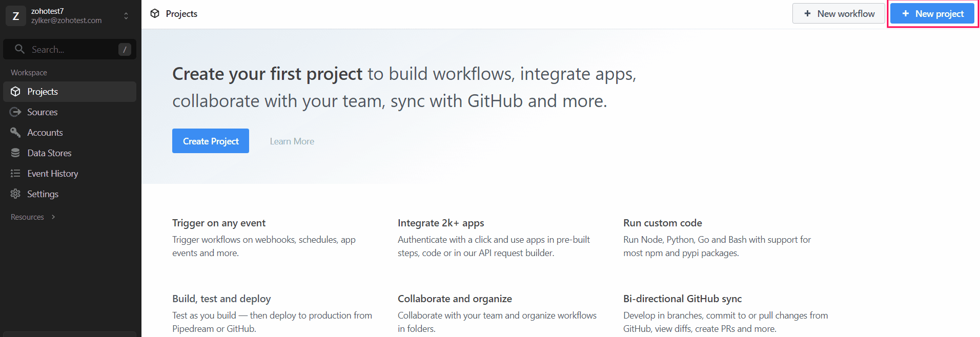Click the Z workspace avatar icon
The height and width of the screenshot is (337, 980).
point(16,16)
